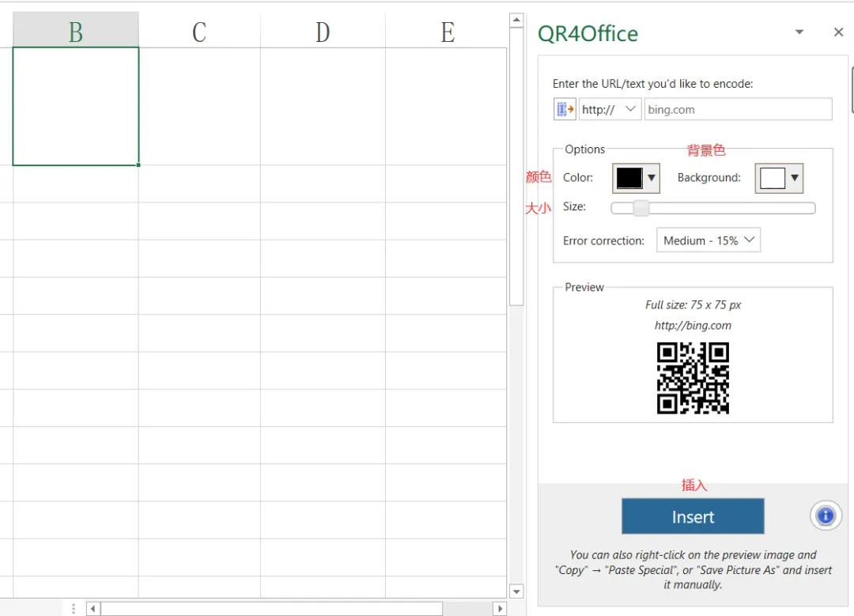
Task: Open the blue info icon
Action: (x=826, y=516)
